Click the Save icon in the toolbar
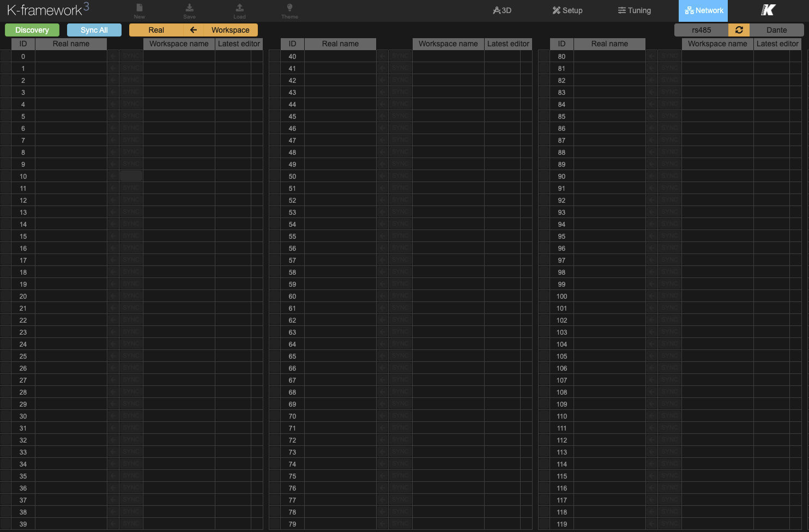 click(x=189, y=10)
